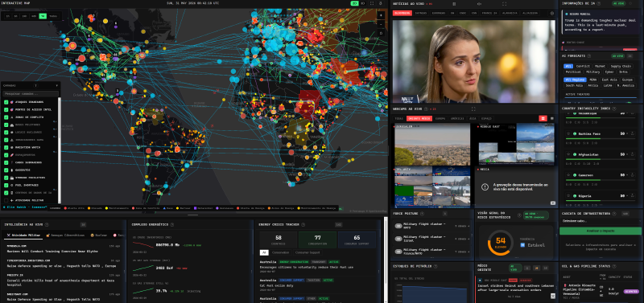Open help for Webcams ao vivo
644x303 pixels.
pos(426,109)
